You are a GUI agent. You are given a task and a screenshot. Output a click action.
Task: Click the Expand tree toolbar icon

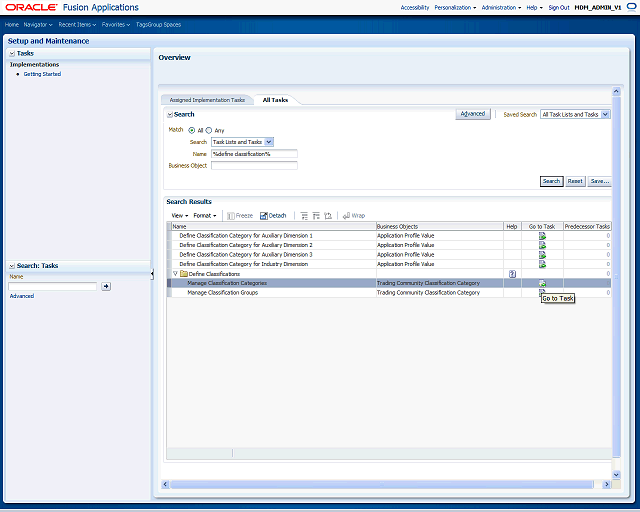[x=304, y=216]
